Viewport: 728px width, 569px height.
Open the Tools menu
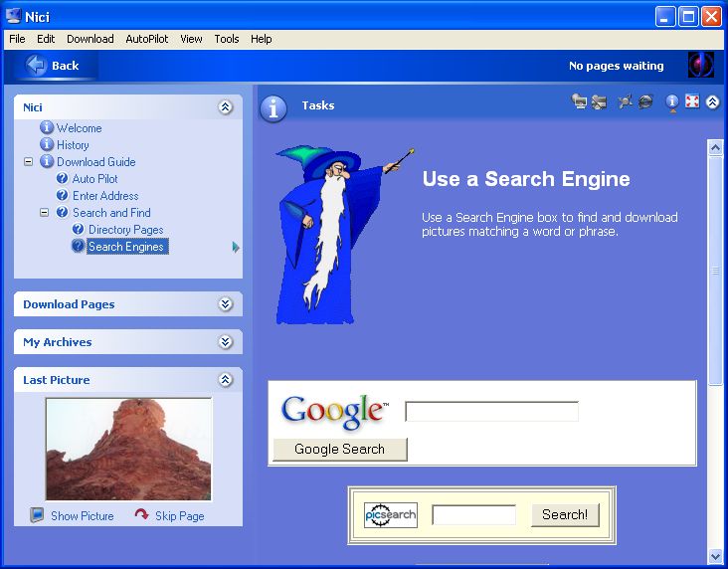tap(227, 39)
